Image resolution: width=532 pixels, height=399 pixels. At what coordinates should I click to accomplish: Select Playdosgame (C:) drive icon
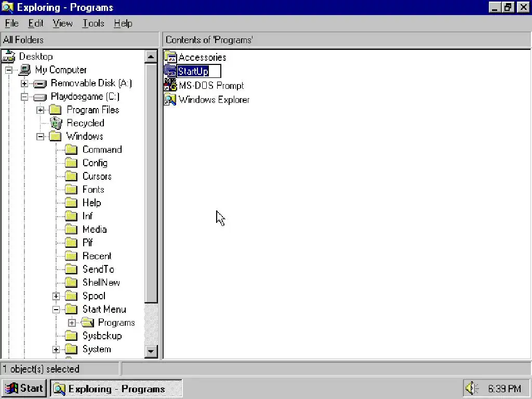tap(41, 97)
